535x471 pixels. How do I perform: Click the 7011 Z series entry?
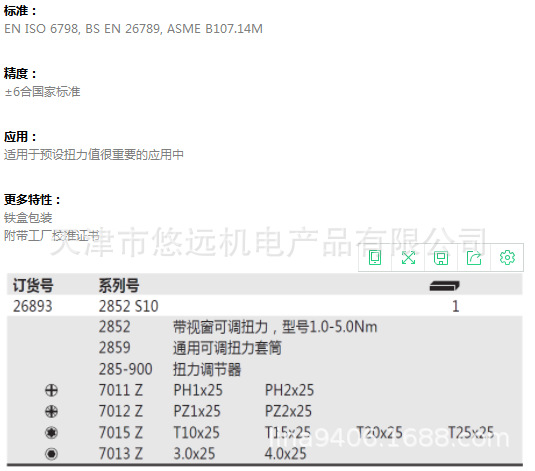121,390
